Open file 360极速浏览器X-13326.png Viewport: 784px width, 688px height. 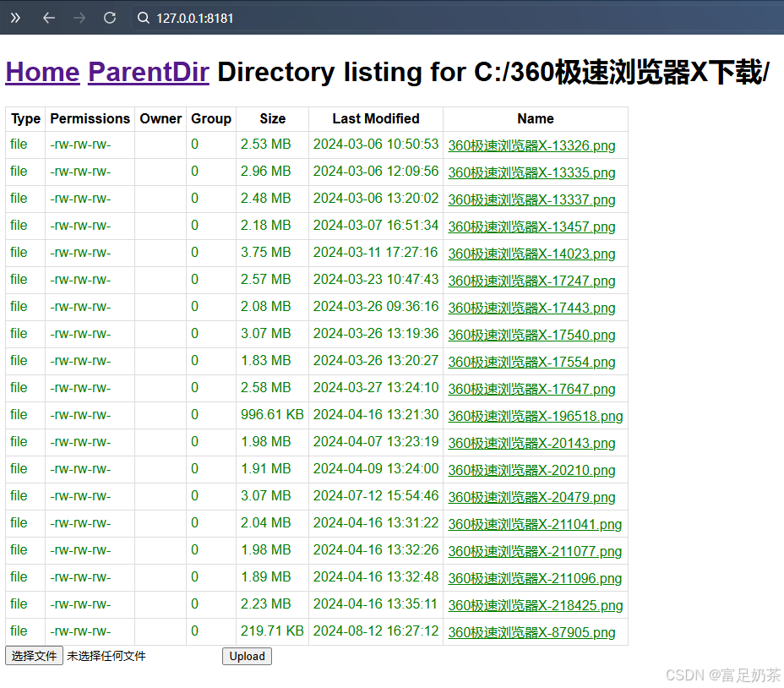click(531, 145)
